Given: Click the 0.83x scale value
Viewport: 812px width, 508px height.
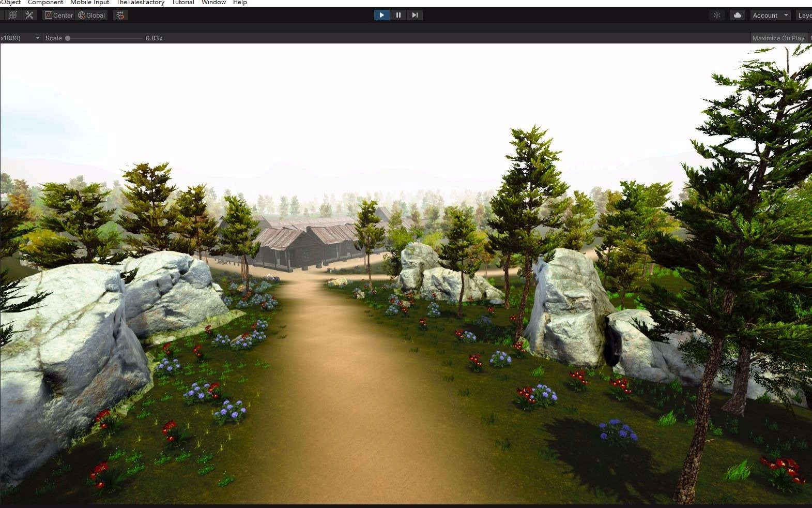Looking at the screenshot, I should [x=154, y=38].
